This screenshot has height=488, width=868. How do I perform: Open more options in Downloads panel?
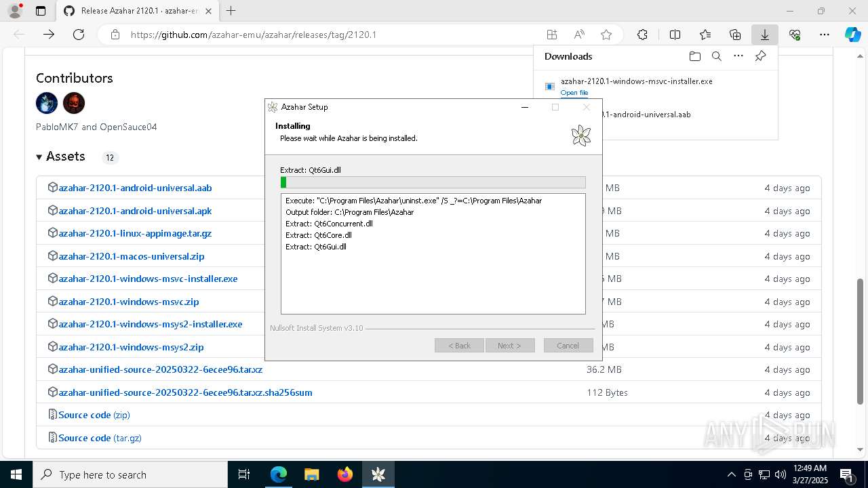point(738,56)
